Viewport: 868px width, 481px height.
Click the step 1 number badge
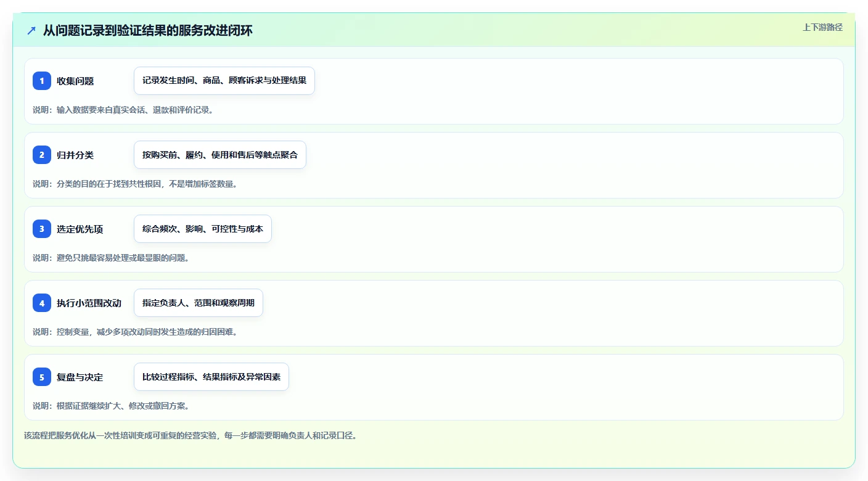(42, 81)
